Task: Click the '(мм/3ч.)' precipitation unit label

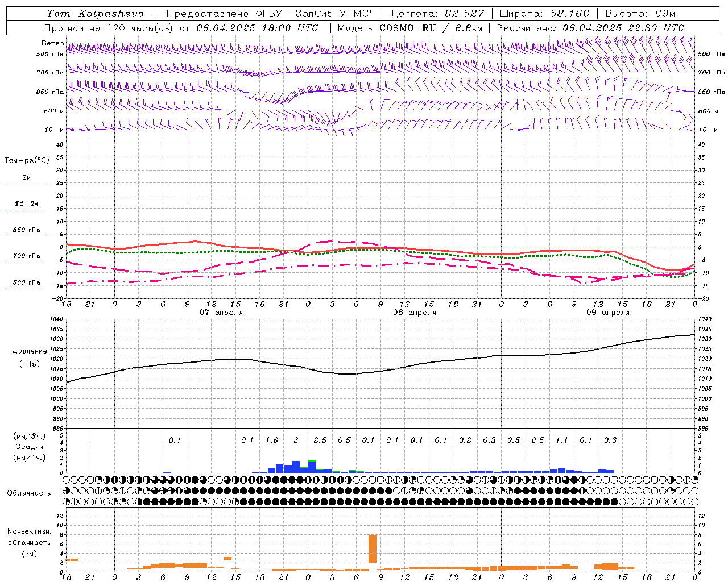Action: [30, 436]
